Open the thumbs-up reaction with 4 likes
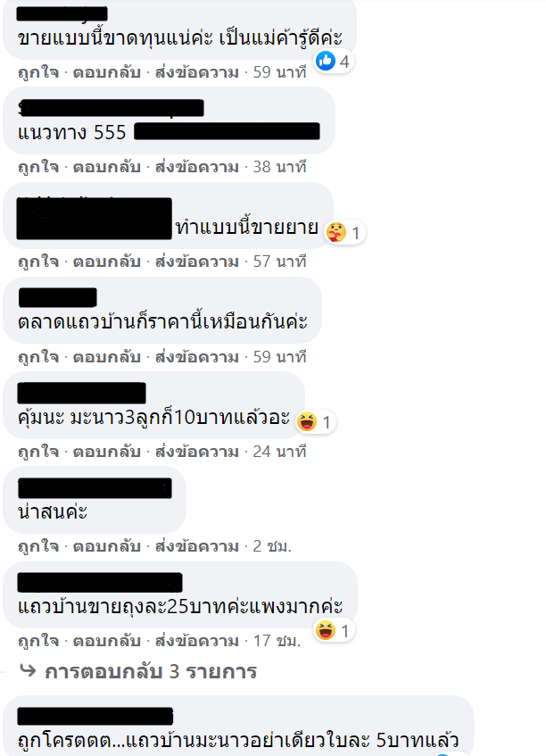The width and height of the screenshot is (546, 756). 334,62
